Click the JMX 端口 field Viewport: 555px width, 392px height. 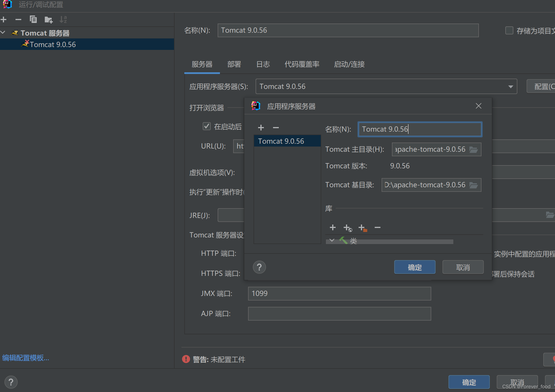339,294
